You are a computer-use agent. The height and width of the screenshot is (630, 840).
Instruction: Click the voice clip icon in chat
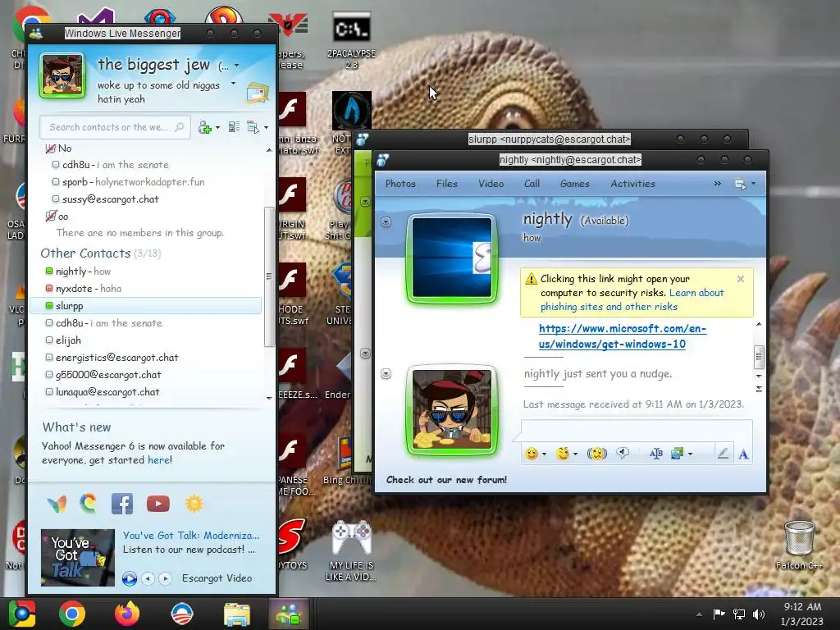pos(623,454)
